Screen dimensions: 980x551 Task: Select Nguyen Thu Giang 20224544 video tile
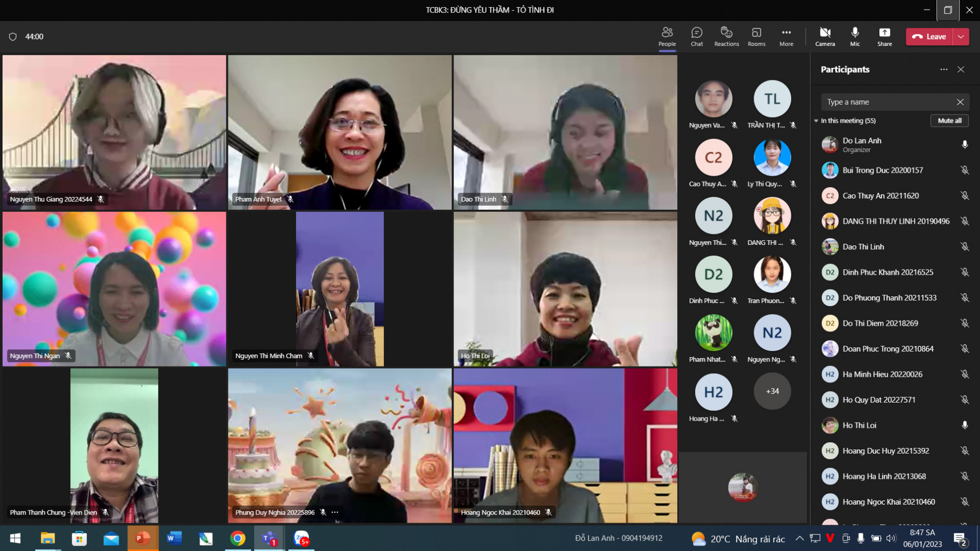(x=114, y=132)
